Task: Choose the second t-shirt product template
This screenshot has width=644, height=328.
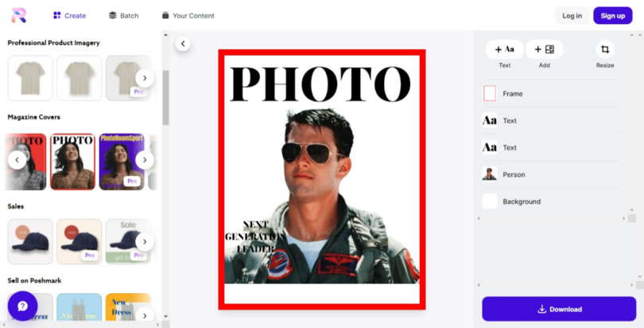Action: coord(80,78)
